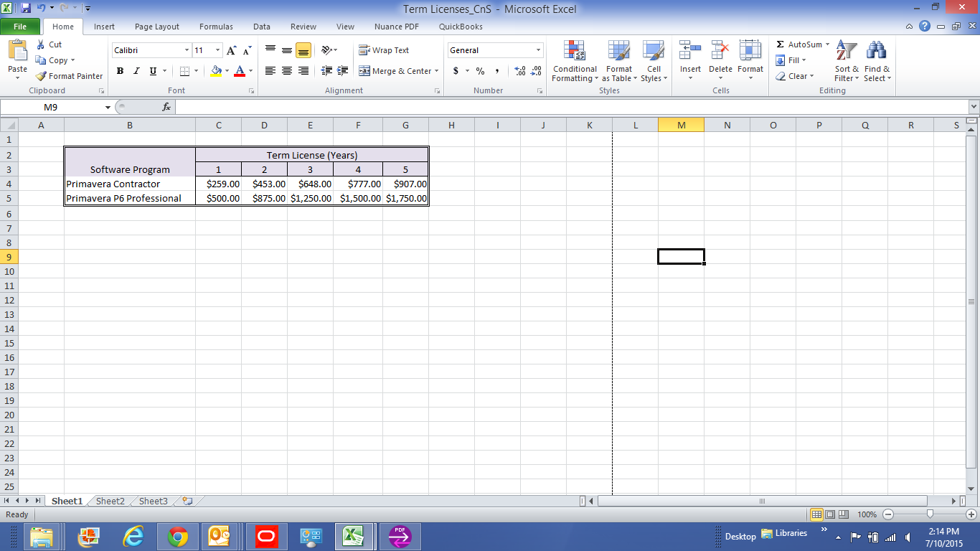The image size is (980, 551).
Task: Apply percent style format
Action: click(x=480, y=71)
